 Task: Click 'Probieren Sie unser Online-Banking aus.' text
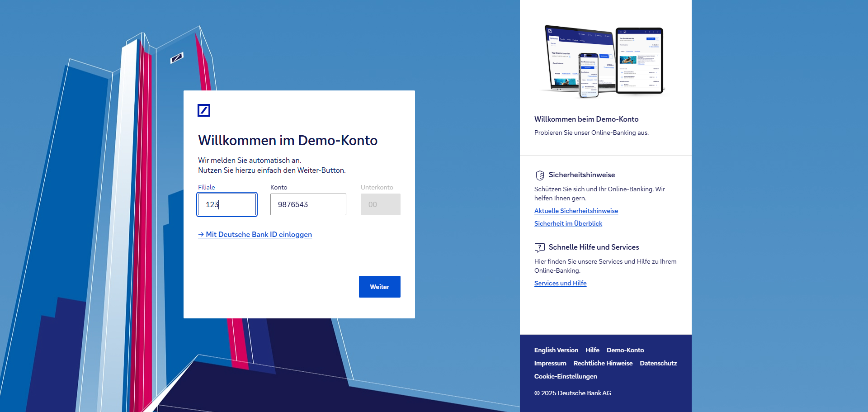(591, 133)
